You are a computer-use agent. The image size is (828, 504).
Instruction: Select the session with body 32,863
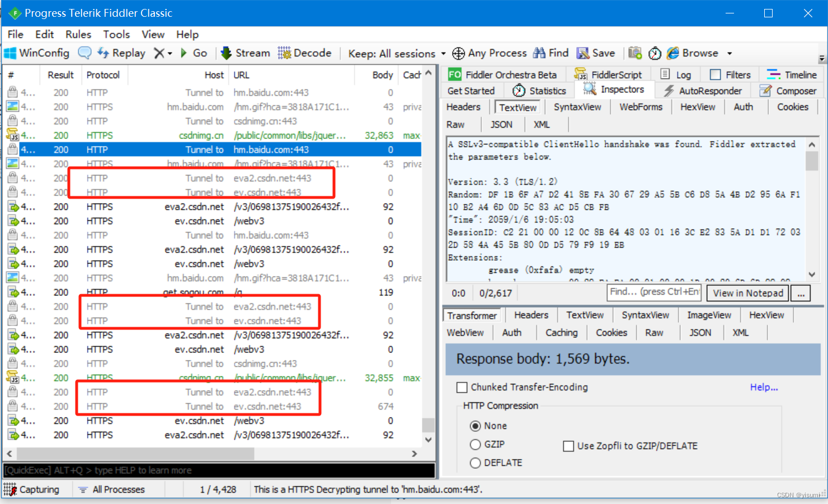click(x=213, y=135)
